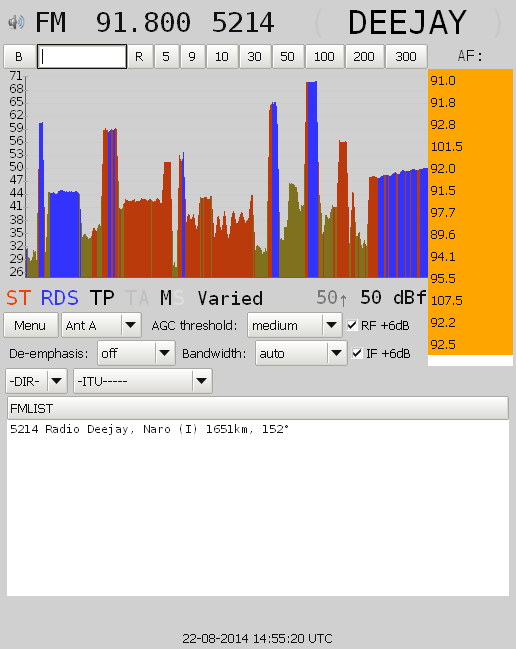The width and height of the screenshot is (516, 649).
Task: Click the B button
Action: click(19, 56)
